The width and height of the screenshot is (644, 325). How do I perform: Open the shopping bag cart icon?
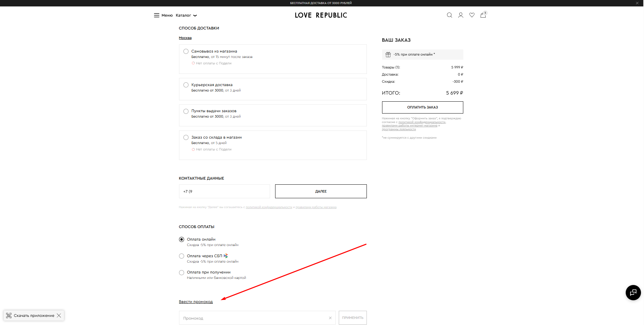(483, 15)
